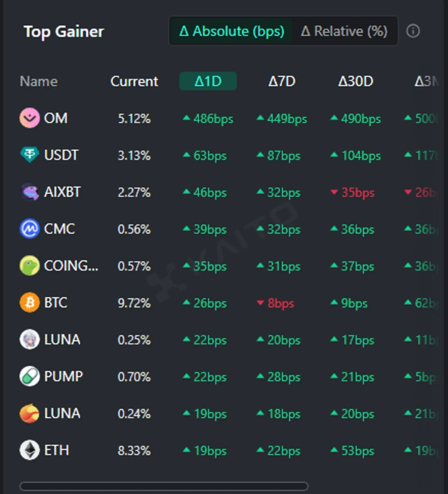Switch to Δ Absolute (bps) mode
Viewport: 448px width, 494px height.
231,31
